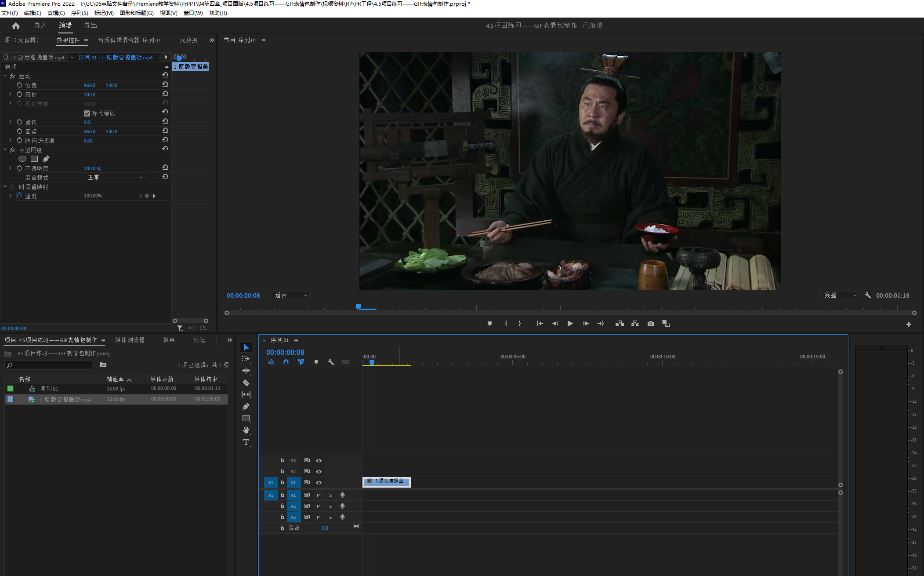Open the 混合模式 blend mode dropdown
The image size is (924, 576).
tap(115, 178)
